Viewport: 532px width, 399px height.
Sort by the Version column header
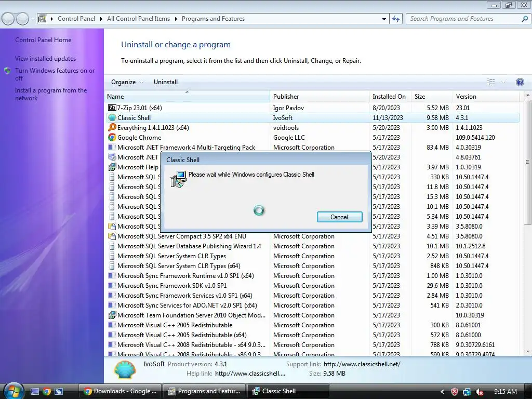[486, 96]
